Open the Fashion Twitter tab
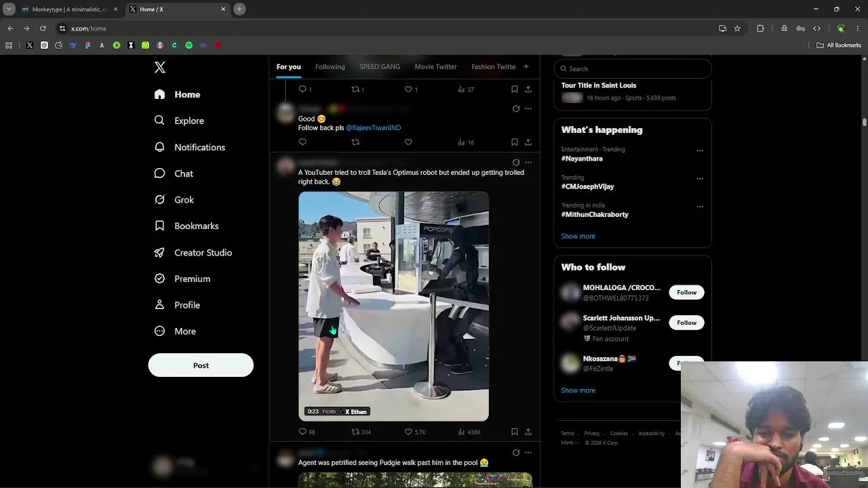 [494, 66]
